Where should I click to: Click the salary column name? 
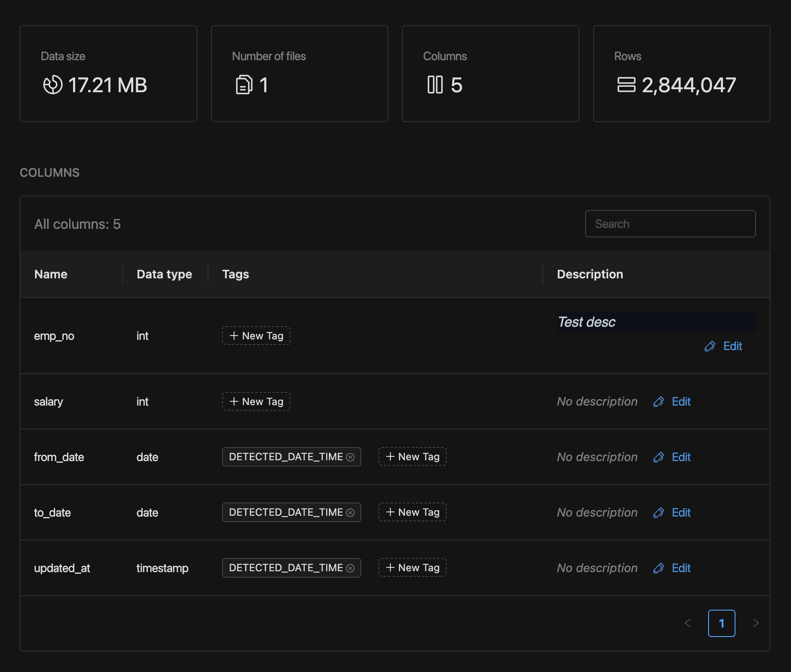(x=48, y=402)
